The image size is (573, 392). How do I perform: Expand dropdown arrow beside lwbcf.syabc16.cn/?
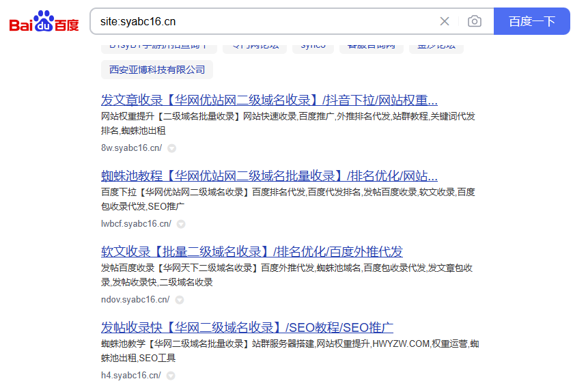181,224
